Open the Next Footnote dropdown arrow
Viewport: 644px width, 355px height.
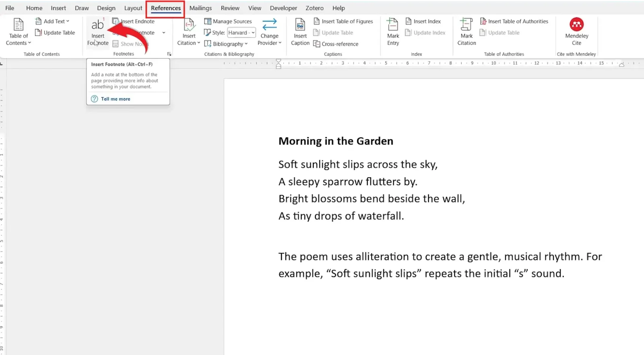tap(164, 33)
